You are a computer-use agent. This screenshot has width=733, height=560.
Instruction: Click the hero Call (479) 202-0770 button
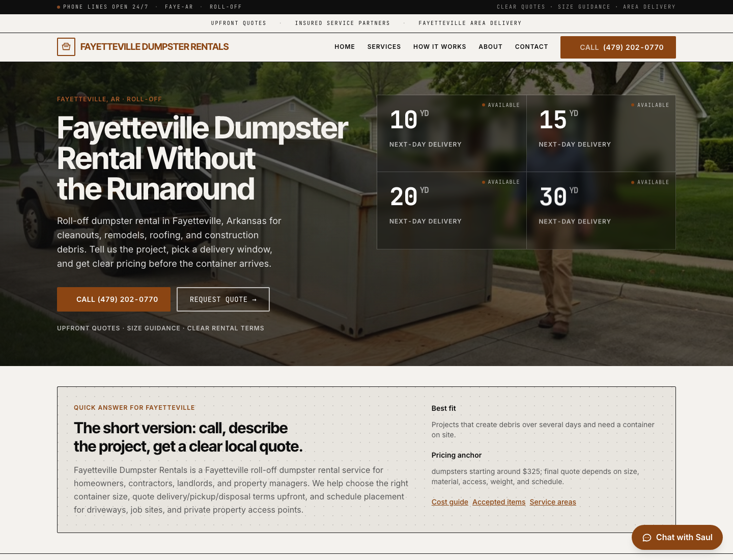click(x=114, y=299)
